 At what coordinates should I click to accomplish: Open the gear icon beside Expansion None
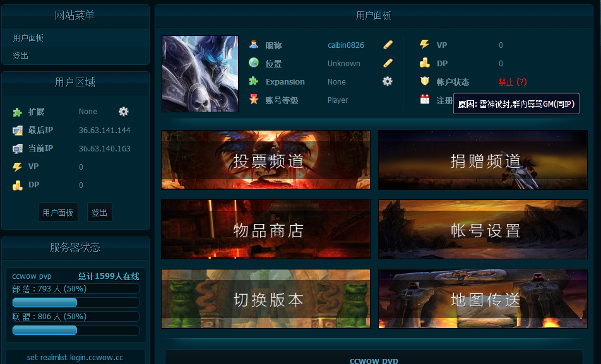point(387,81)
